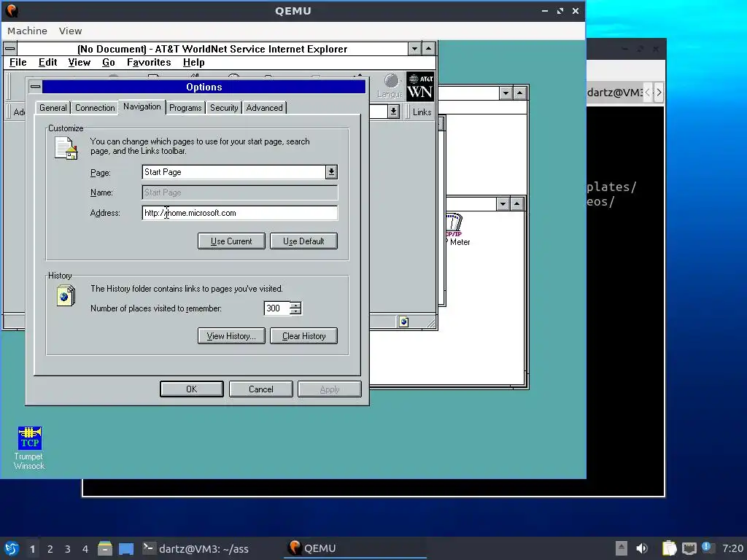Click the History folder globe icon
747x560 pixels.
coord(66,296)
